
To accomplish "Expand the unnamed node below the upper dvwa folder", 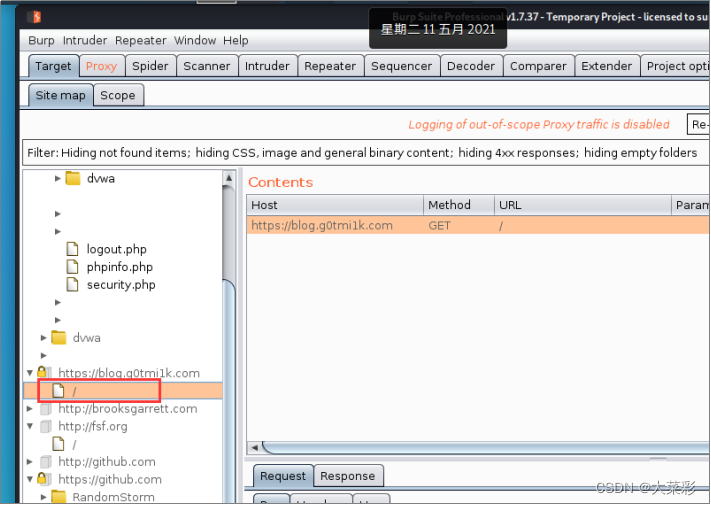I will pyautogui.click(x=58, y=214).
